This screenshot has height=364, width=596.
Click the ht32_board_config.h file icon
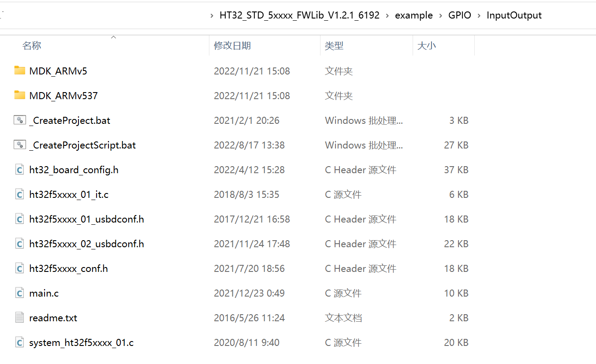click(19, 170)
